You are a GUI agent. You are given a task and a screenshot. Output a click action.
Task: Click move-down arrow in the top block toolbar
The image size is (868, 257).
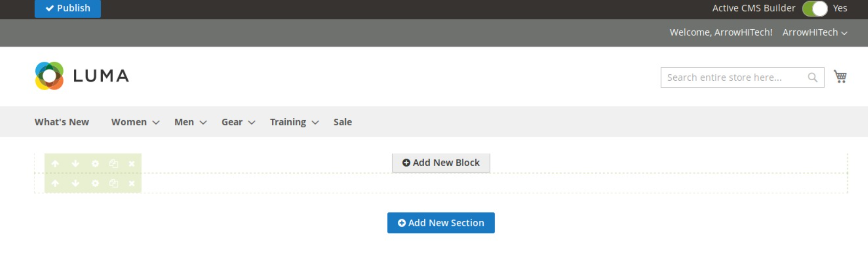click(75, 164)
